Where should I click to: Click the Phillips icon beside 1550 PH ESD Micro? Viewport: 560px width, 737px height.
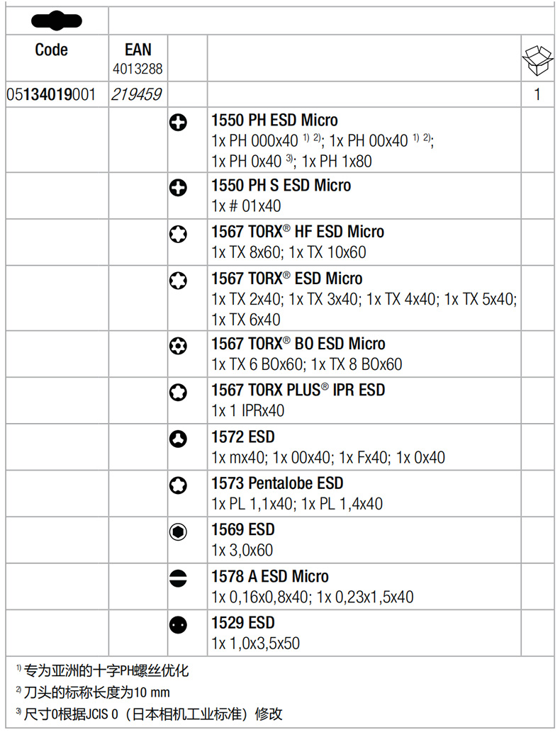pyautogui.click(x=179, y=123)
